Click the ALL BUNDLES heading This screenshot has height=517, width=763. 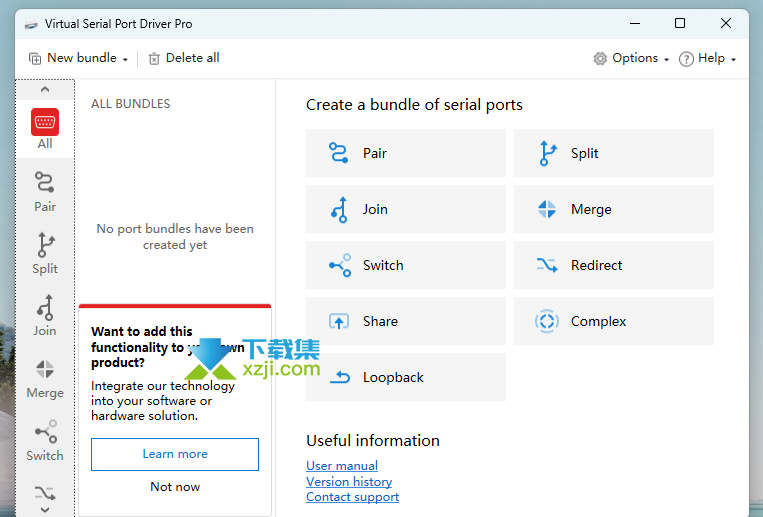(x=130, y=104)
